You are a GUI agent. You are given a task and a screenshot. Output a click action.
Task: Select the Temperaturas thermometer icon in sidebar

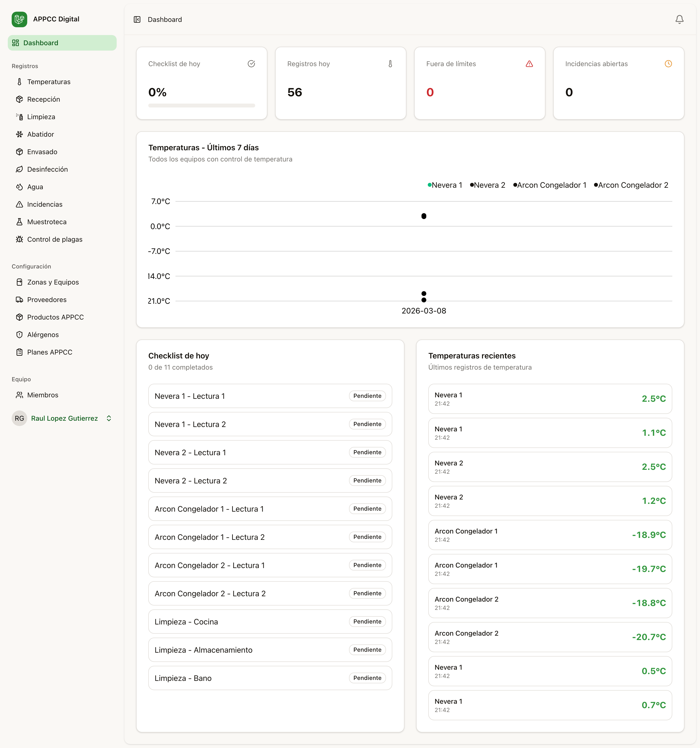click(19, 82)
